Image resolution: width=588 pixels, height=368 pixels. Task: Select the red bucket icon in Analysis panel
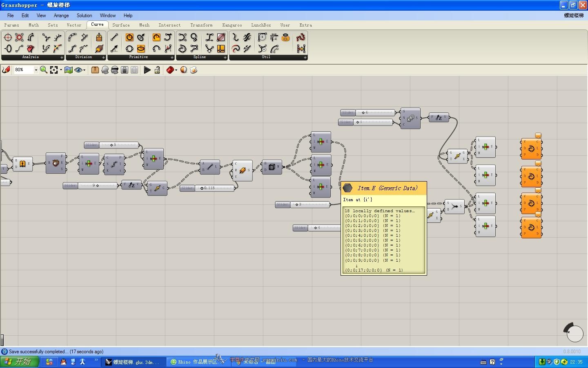(x=31, y=49)
